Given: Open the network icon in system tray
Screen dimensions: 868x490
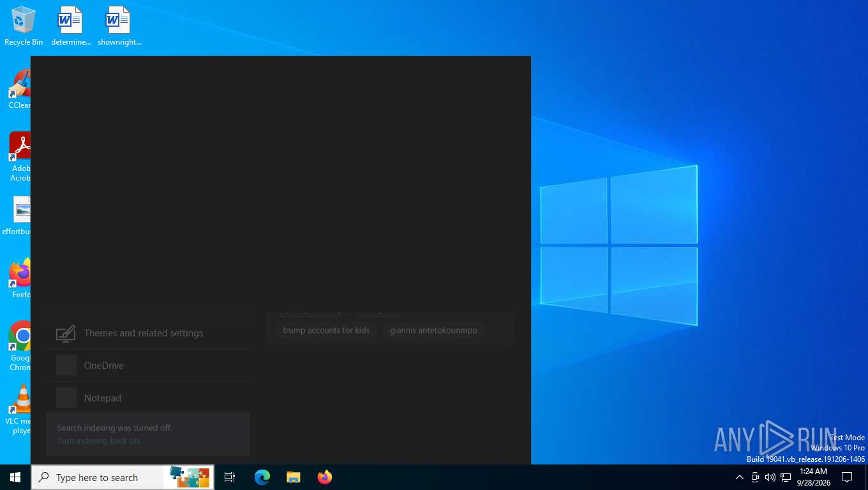Looking at the screenshot, I should pyautogui.click(x=786, y=477).
